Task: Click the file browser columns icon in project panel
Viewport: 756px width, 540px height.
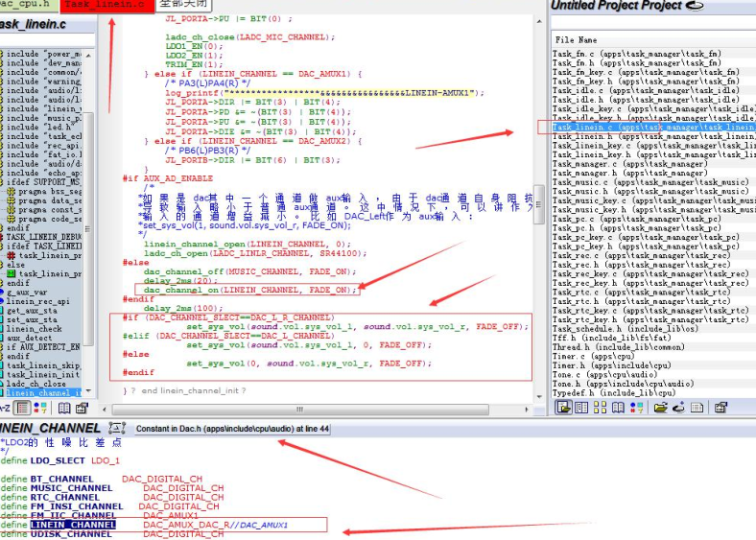Action: pos(581,408)
